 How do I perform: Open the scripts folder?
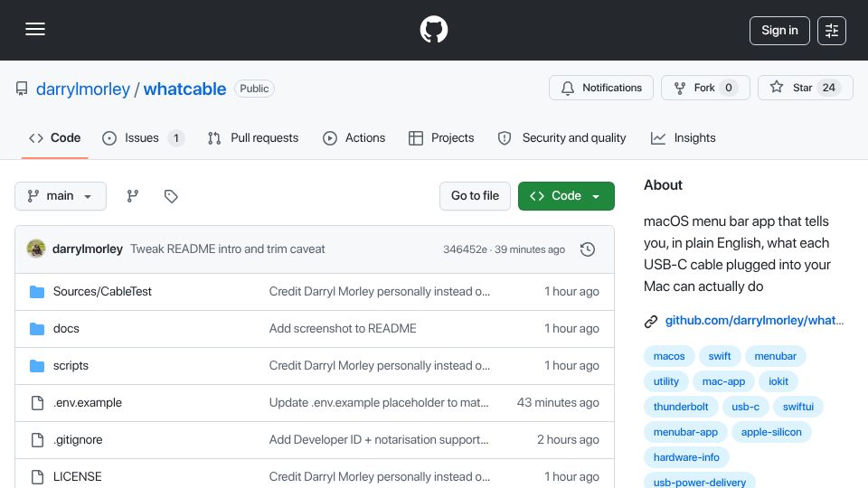(71, 366)
